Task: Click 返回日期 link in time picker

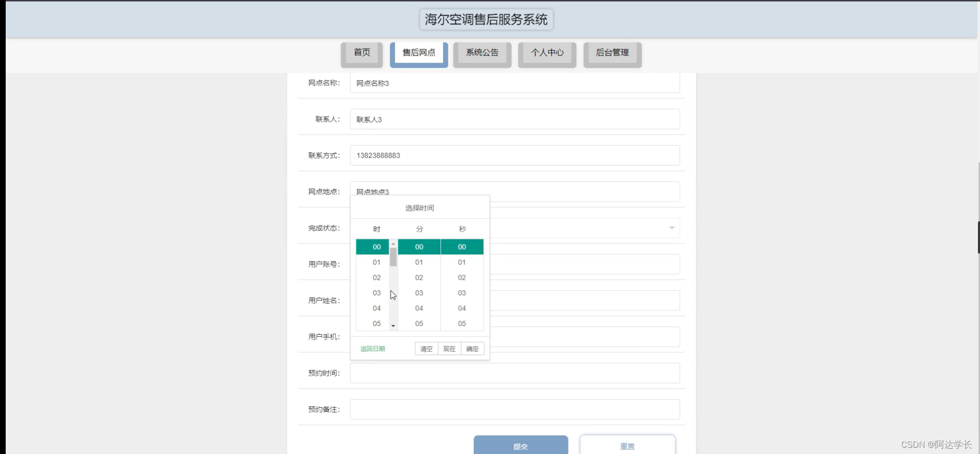Action: [x=373, y=349]
